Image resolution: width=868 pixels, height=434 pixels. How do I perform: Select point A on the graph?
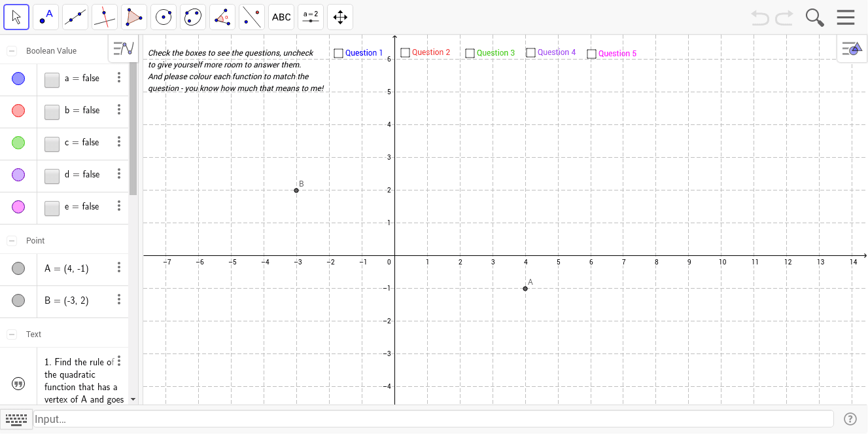525,288
